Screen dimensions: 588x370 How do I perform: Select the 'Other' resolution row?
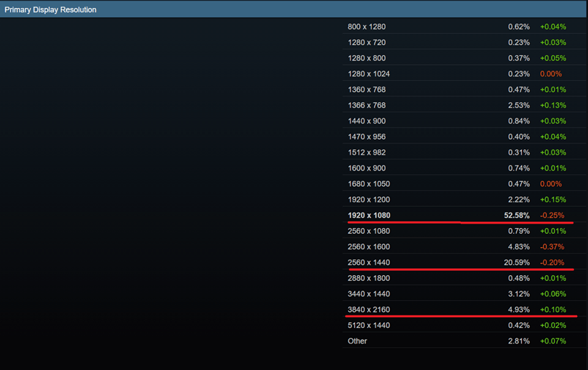(x=357, y=341)
